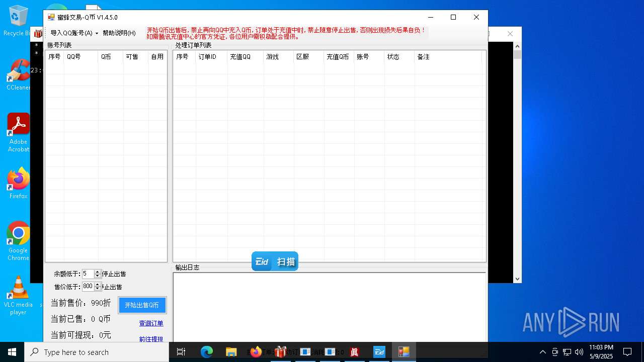
Task: Click background window scrollbar down arrow
Action: (517, 279)
